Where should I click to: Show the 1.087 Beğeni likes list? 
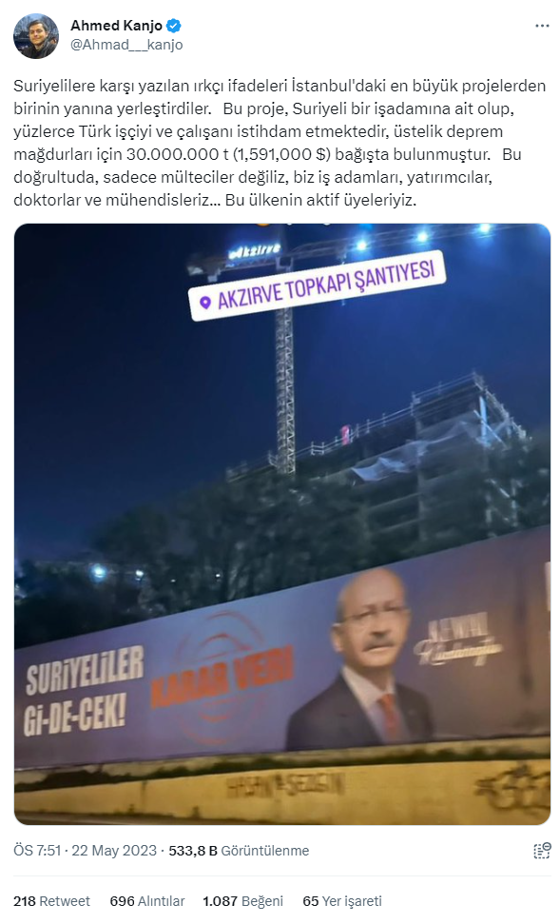pos(242,901)
